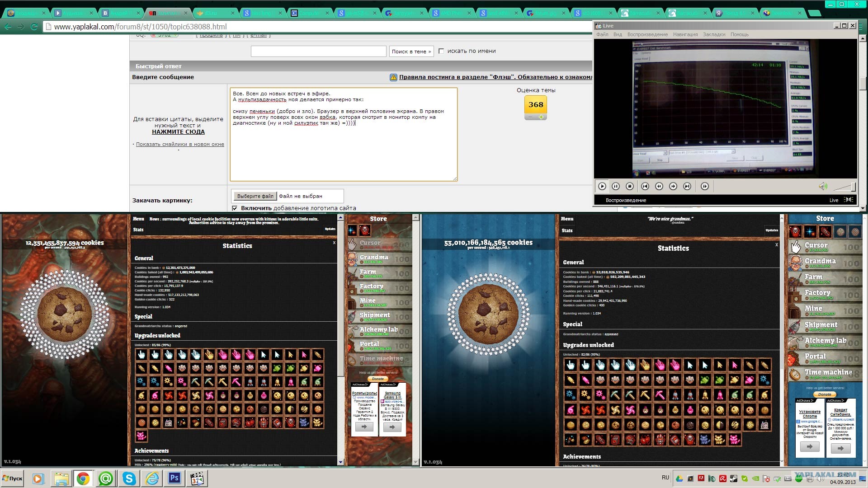Open Skype from the taskbar
868x488 pixels.
(129, 479)
